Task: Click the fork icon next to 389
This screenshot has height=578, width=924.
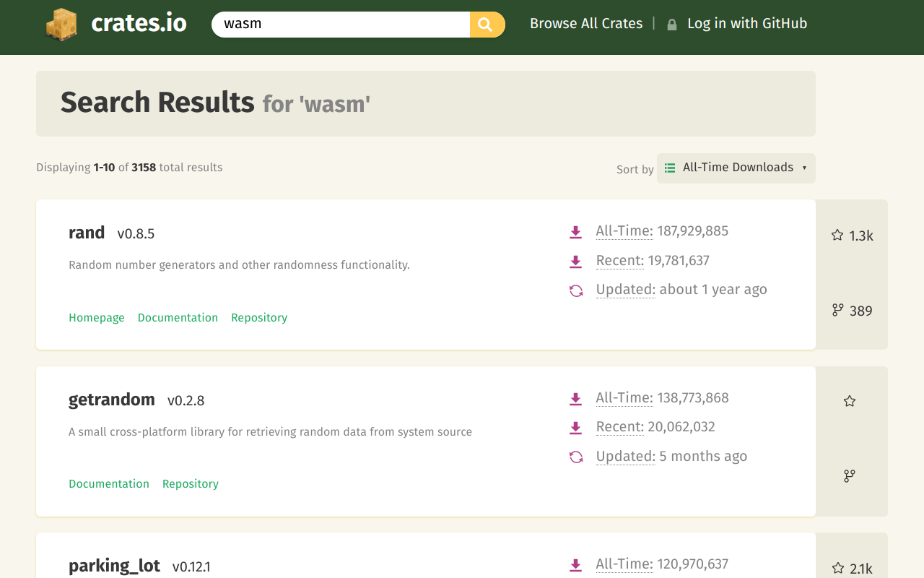Action: [x=837, y=310]
